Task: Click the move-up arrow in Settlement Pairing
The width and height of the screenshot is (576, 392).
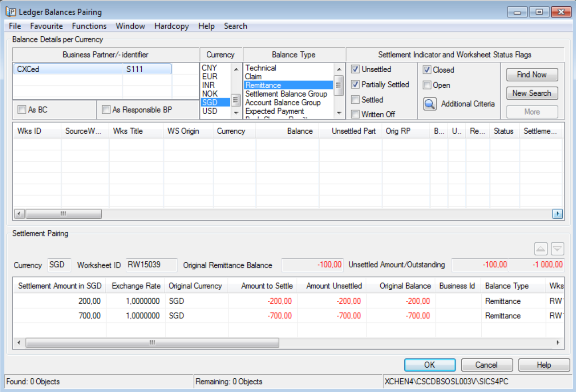Action: (x=541, y=249)
